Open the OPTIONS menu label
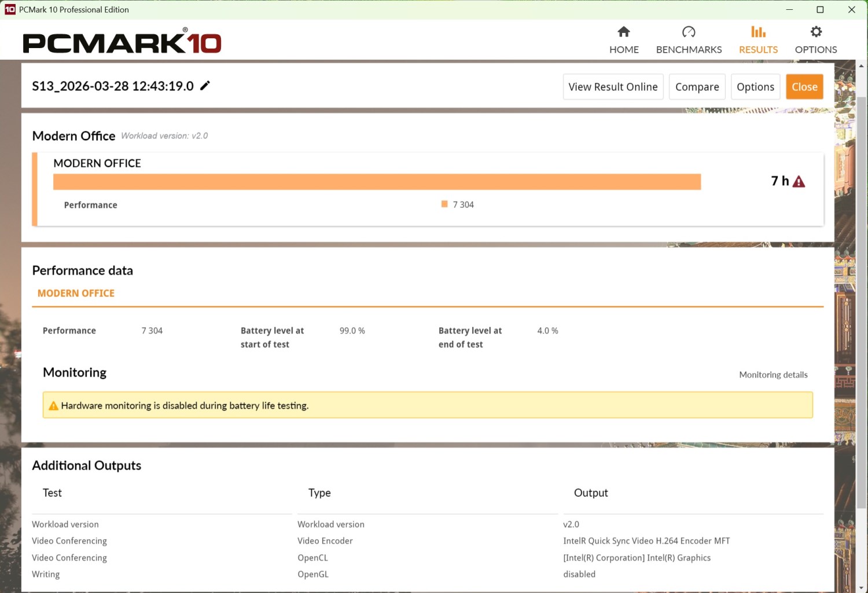The height and width of the screenshot is (593, 868). 816,50
